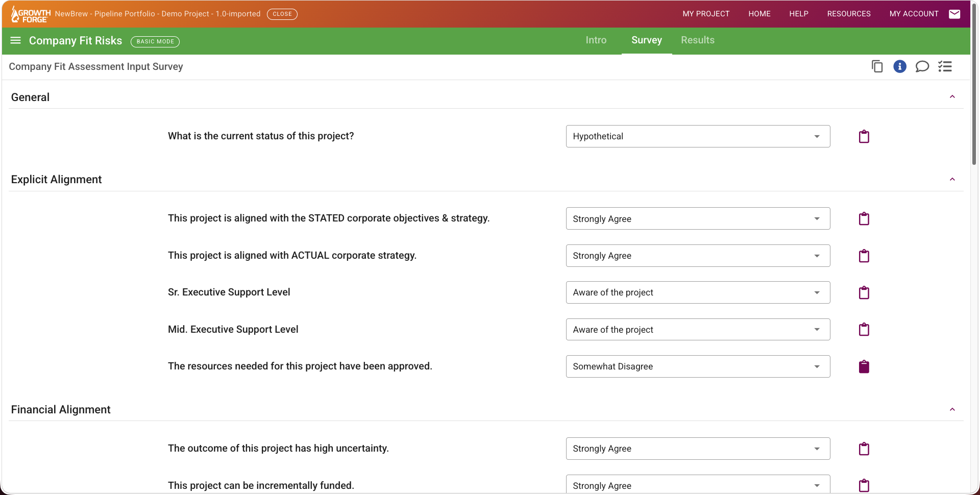Screen dimensions: 980x495
Task: Open clipboard note for ACTUAL corporate strategy
Action: tap(864, 256)
